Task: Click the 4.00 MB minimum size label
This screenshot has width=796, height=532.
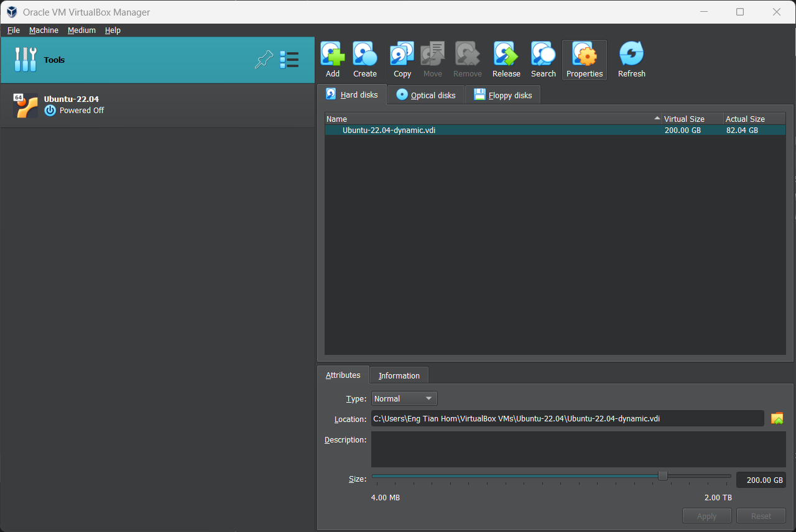Action: pos(386,498)
